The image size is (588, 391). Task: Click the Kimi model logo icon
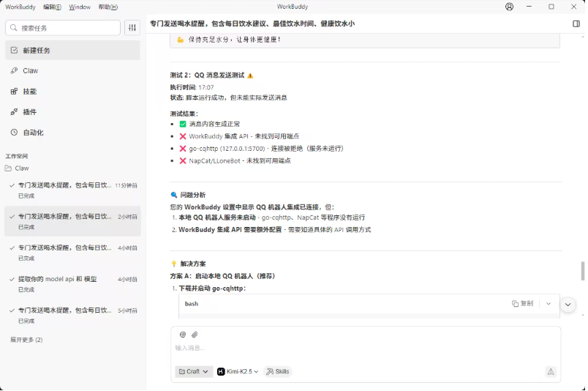click(x=221, y=371)
